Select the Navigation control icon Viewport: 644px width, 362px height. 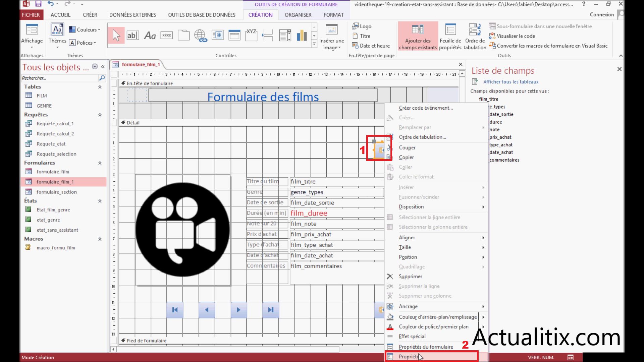point(234,35)
